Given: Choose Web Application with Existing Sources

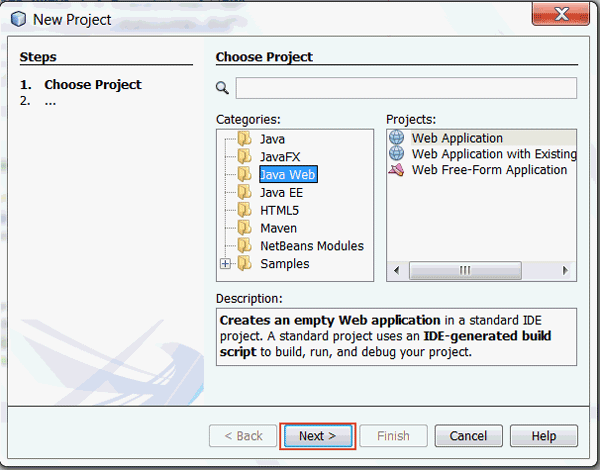Looking at the screenshot, I should coord(493,154).
